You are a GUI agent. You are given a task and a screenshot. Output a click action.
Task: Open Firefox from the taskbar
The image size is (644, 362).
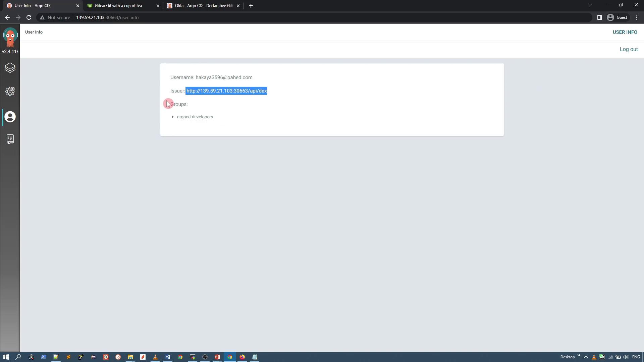pos(242,357)
